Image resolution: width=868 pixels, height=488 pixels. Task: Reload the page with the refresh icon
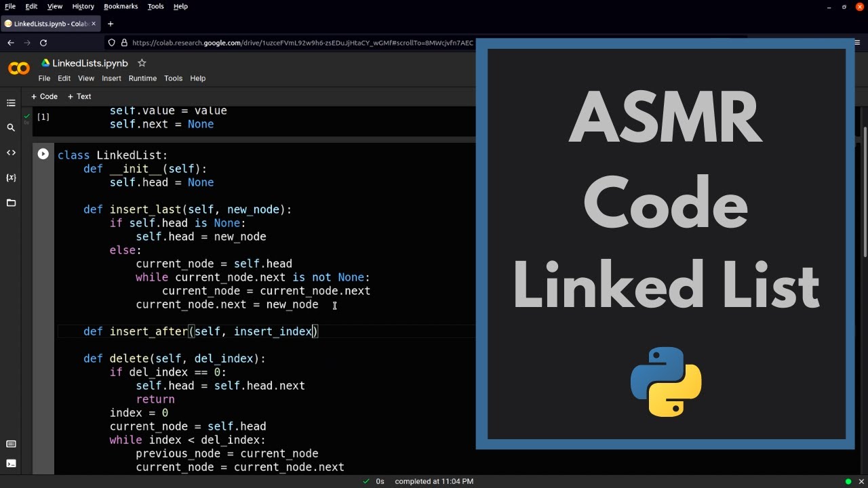pyautogui.click(x=43, y=43)
